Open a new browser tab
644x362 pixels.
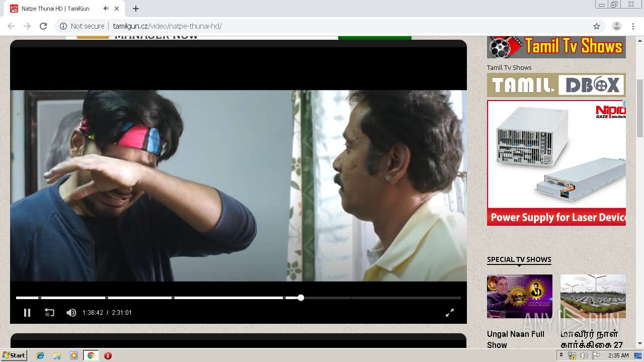[x=136, y=9]
